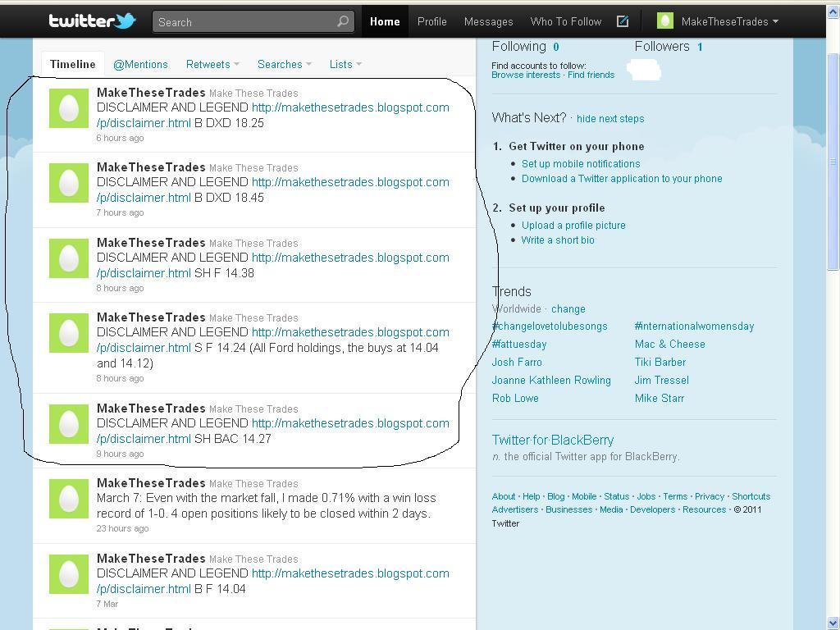Click the scrollbar down arrow
Image resolution: width=840 pixels, height=630 pixels.
click(x=833, y=623)
